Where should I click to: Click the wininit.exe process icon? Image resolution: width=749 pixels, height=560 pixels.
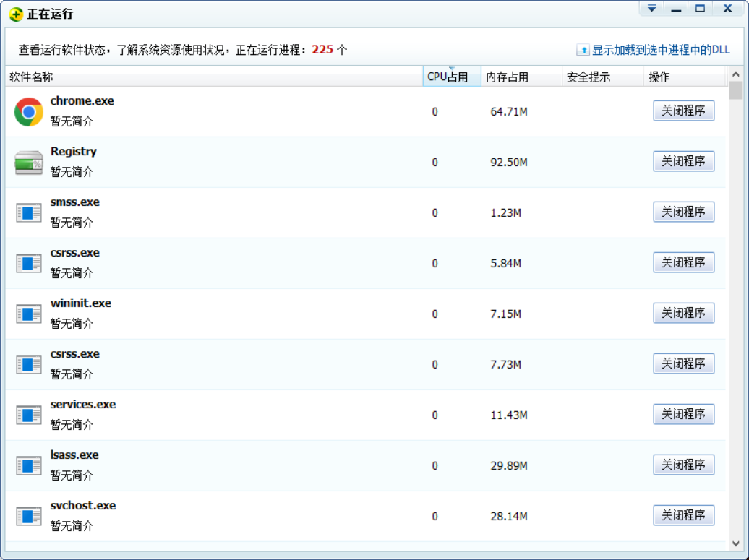29,314
